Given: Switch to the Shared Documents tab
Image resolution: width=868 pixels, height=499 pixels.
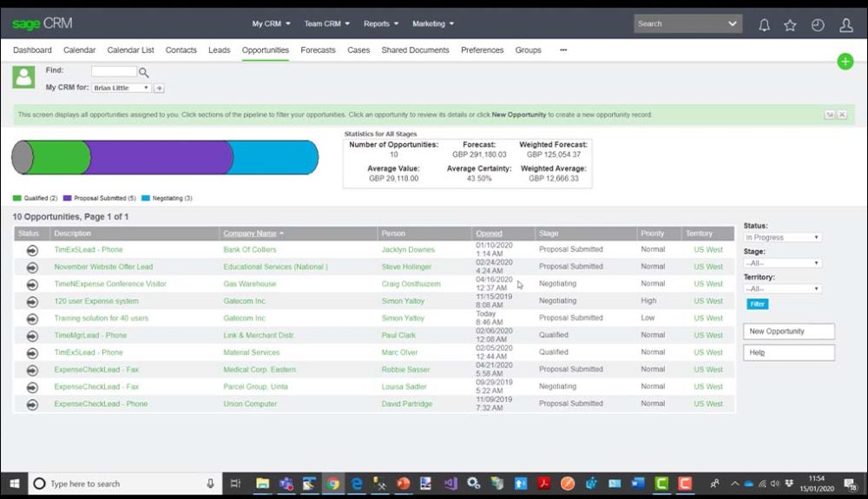Looking at the screenshot, I should pyautogui.click(x=415, y=49).
